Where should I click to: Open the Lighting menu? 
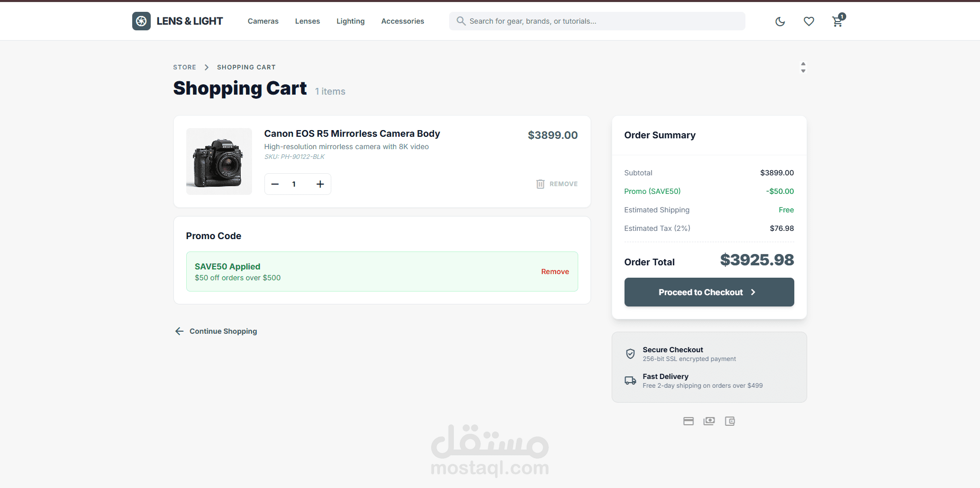[x=350, y=21]
